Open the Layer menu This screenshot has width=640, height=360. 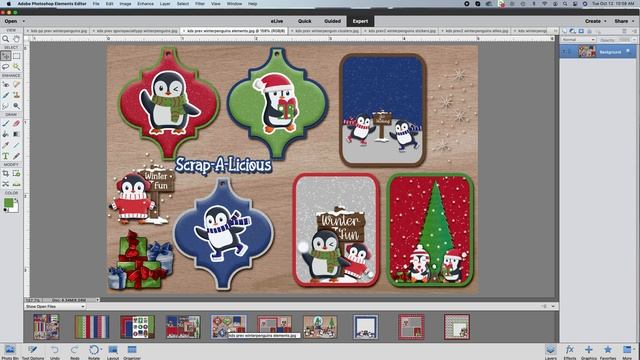(x=165, y=4)
